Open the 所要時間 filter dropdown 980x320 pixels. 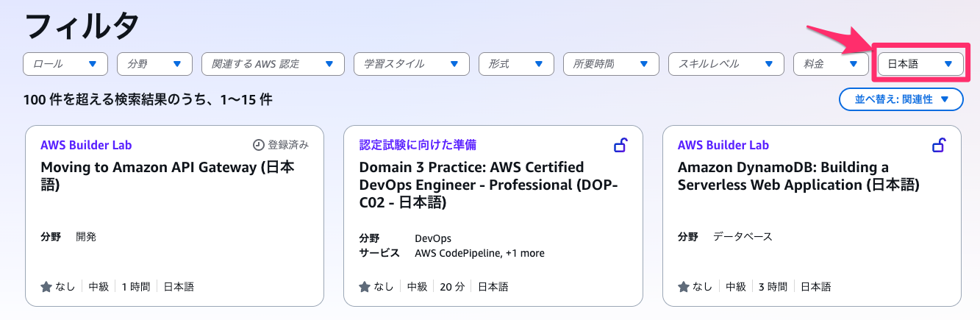(x=611, y=64)
